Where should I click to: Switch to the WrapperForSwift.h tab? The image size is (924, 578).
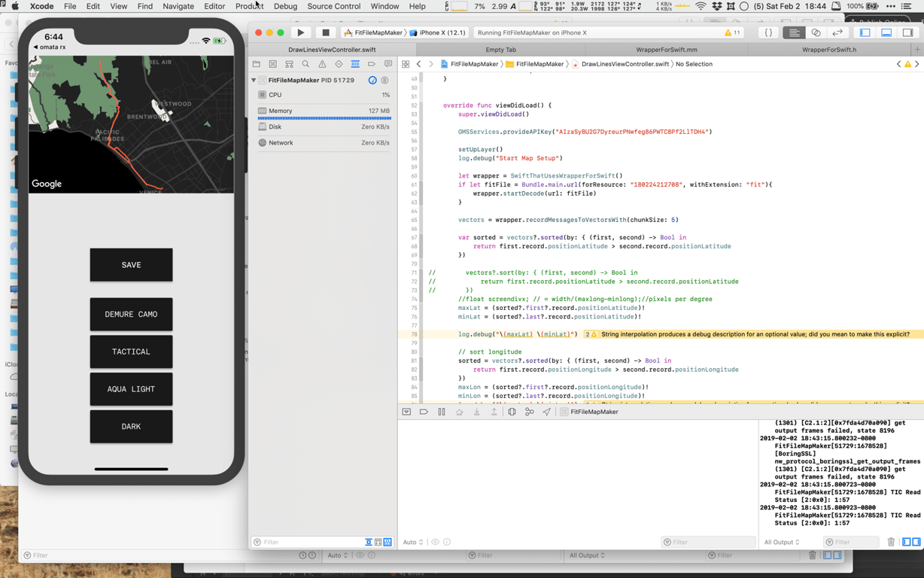(x=829, y=50)
